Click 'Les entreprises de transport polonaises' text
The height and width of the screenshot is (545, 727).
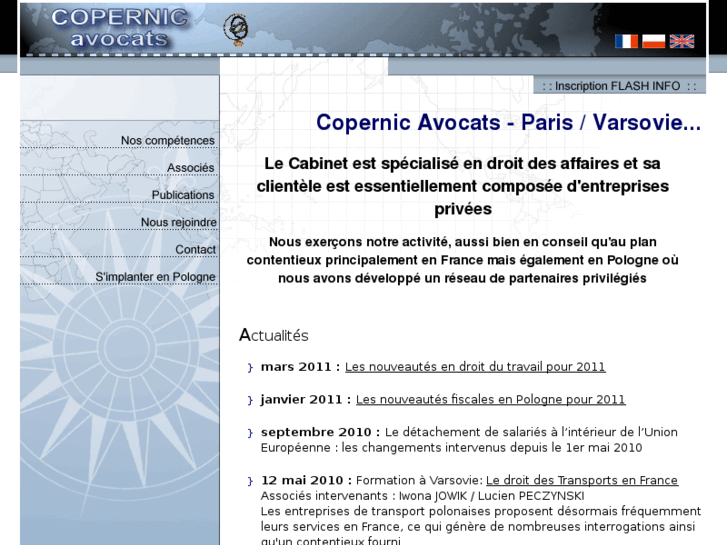[x=481, y=527]
